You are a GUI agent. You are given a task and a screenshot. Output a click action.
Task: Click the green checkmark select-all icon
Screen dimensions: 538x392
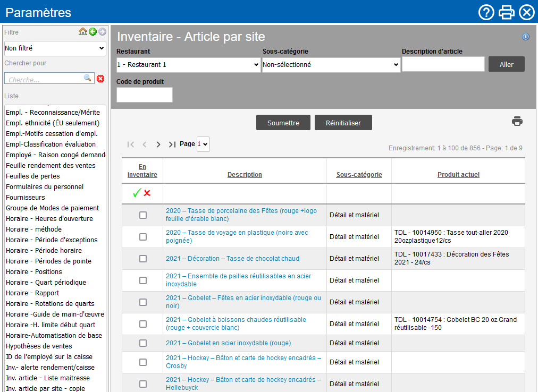137,193
